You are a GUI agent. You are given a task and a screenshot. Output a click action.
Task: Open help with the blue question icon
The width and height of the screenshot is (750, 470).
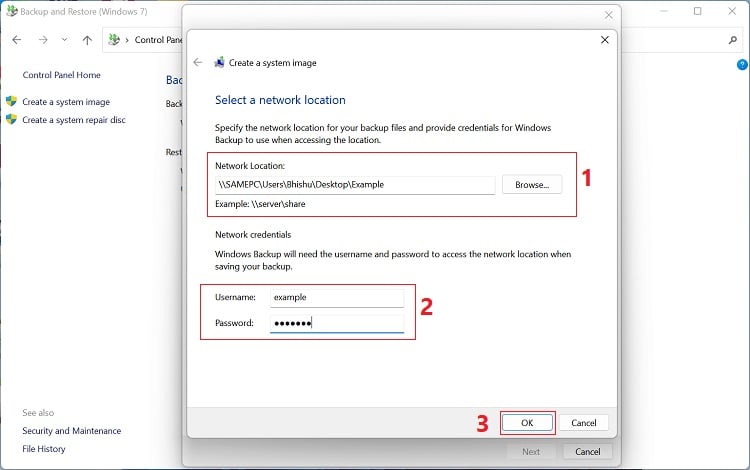click(742, 65)
